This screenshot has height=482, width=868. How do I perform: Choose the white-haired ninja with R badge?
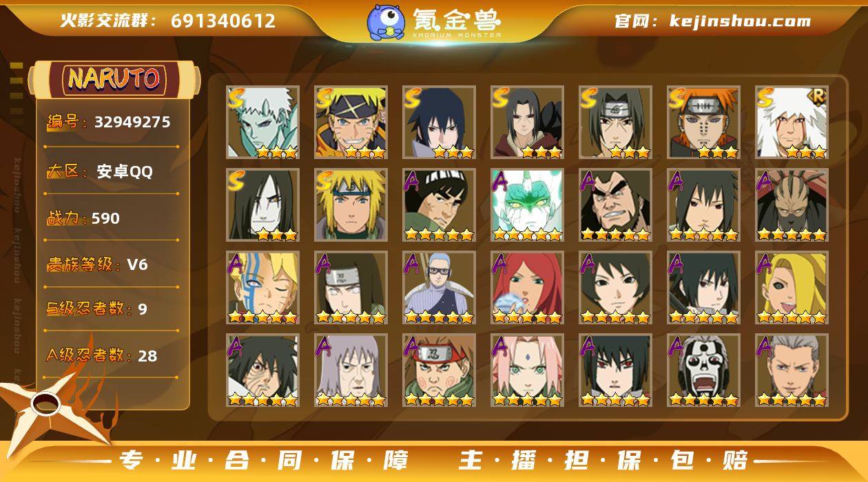pos(792,122)
